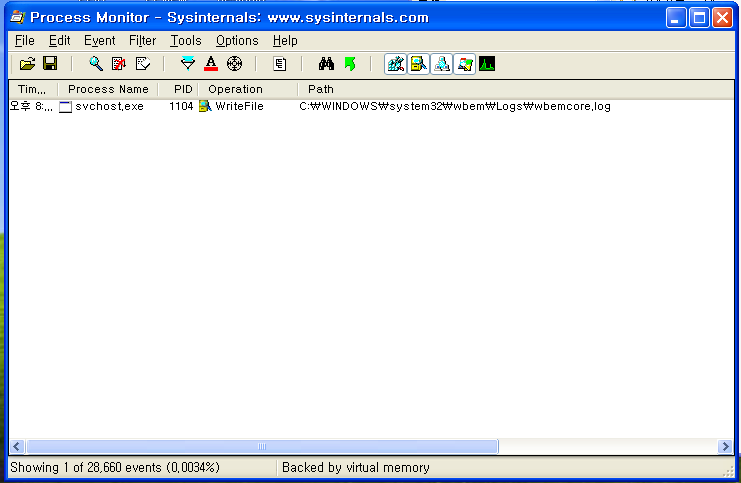Maximize the Process Monitor window
Screen dimensions: 741x483
tap(699, 18)
